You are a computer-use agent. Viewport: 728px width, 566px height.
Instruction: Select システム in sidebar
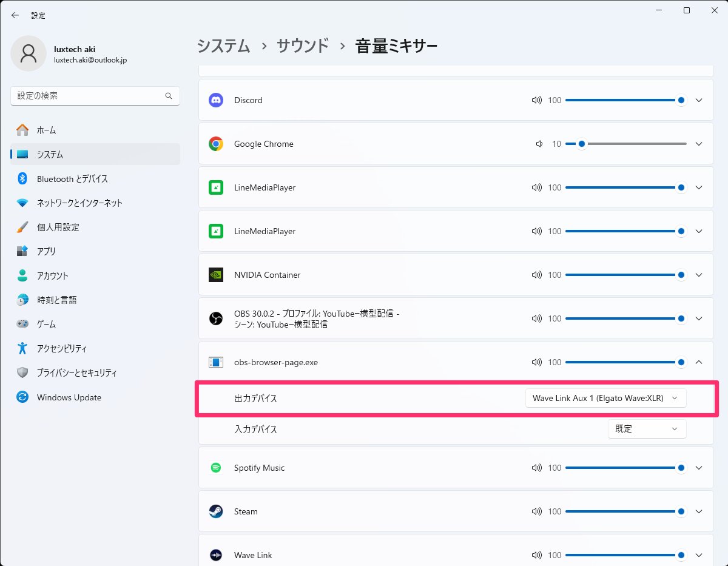tap(95, 154)
